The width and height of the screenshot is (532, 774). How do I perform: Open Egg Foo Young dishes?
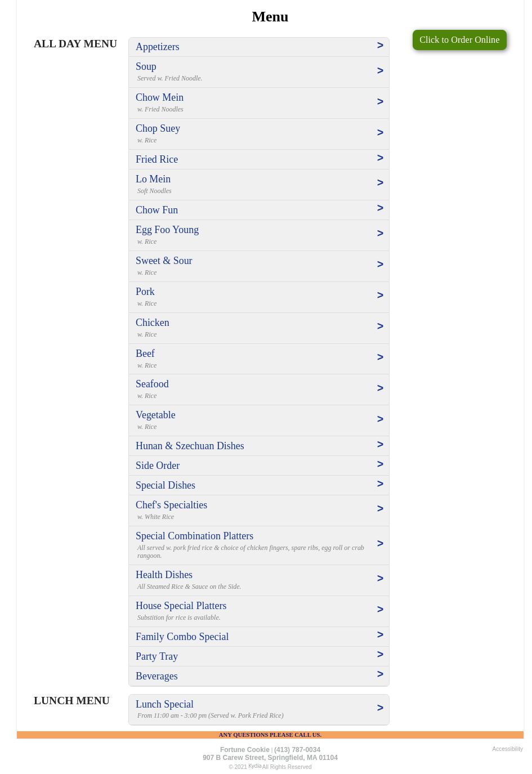pyautogui.click(x=167, y=230)
